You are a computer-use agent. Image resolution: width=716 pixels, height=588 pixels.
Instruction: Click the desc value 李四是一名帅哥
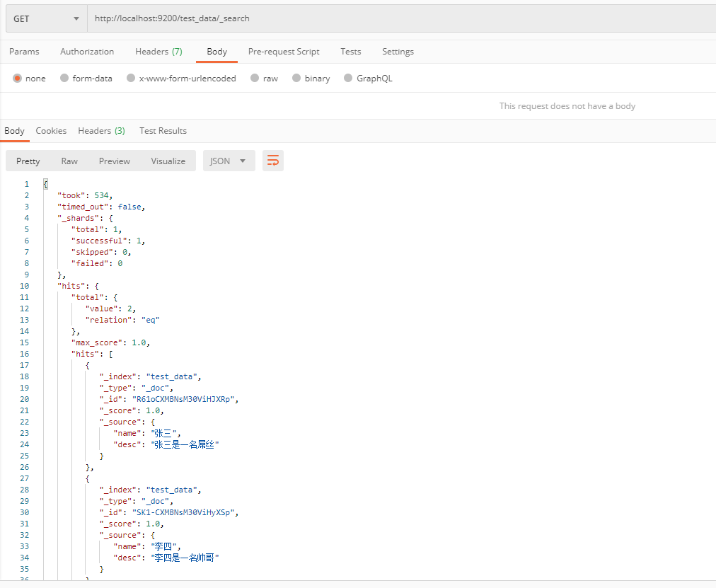(x=185, y=558)
